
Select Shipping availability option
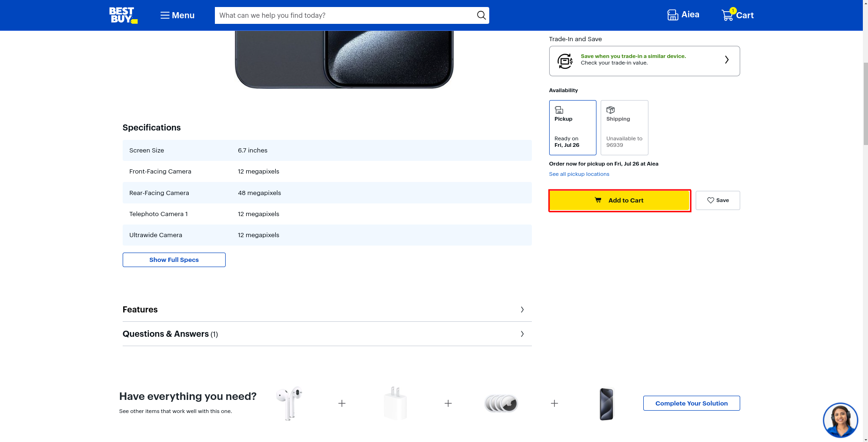[x=624, y=127]
